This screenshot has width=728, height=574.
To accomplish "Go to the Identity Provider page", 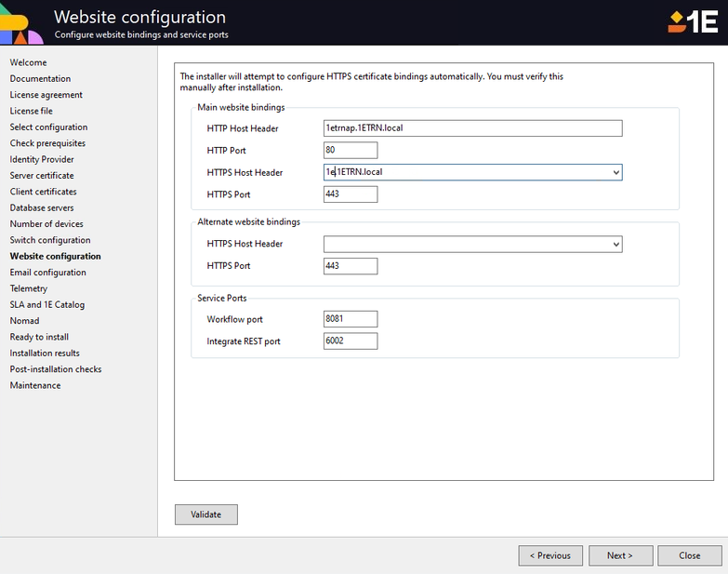I will point(40,160).
